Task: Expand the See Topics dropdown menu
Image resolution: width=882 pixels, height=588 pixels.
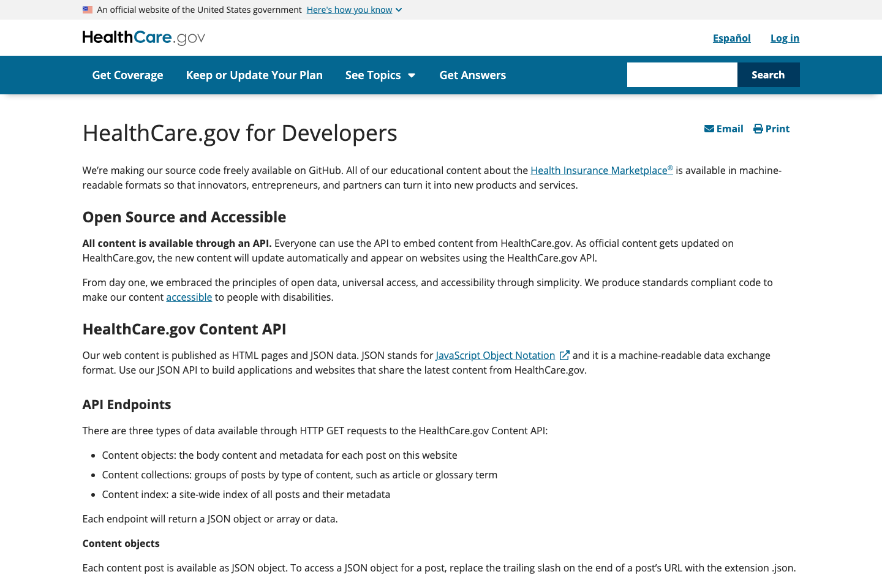Action: tap(374, 75)
